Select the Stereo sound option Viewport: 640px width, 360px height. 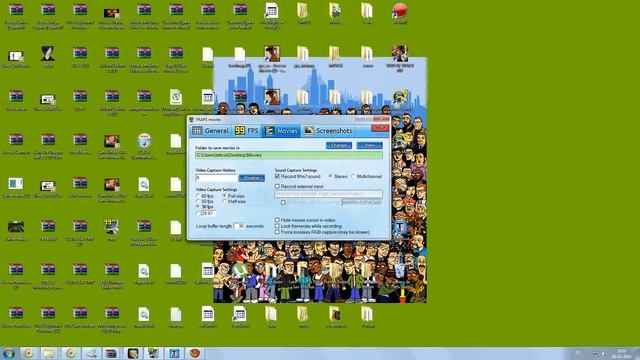331,176
